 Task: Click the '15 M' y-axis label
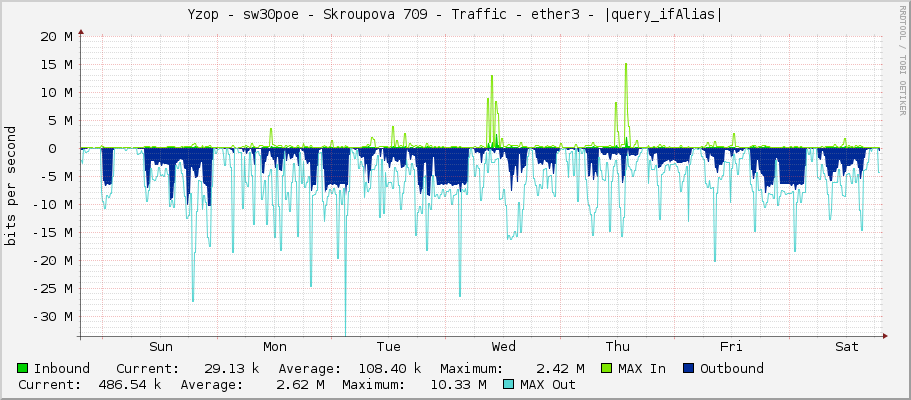[x=56, y=65]
